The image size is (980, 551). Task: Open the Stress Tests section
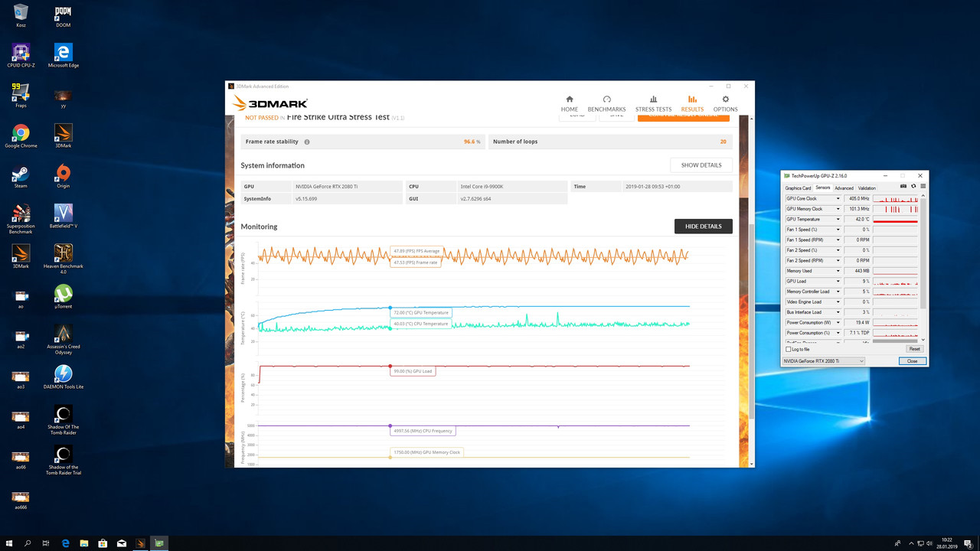[653, 104]
